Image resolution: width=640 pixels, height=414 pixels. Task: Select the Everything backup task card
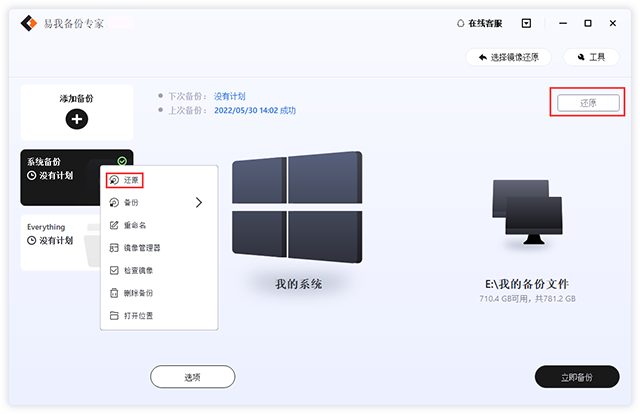click(60, 243)
